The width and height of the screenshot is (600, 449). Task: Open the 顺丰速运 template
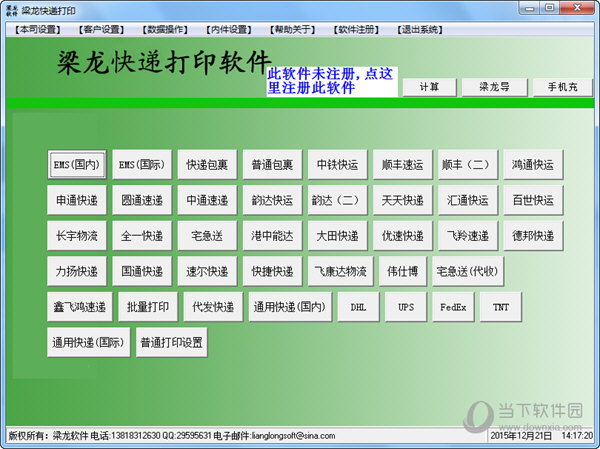tap(403, 165)
